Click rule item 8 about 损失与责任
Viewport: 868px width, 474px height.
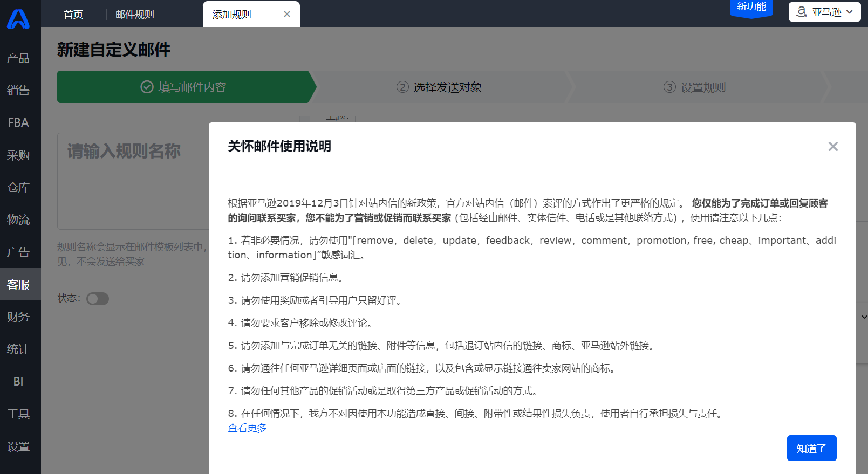click(477, 413)
